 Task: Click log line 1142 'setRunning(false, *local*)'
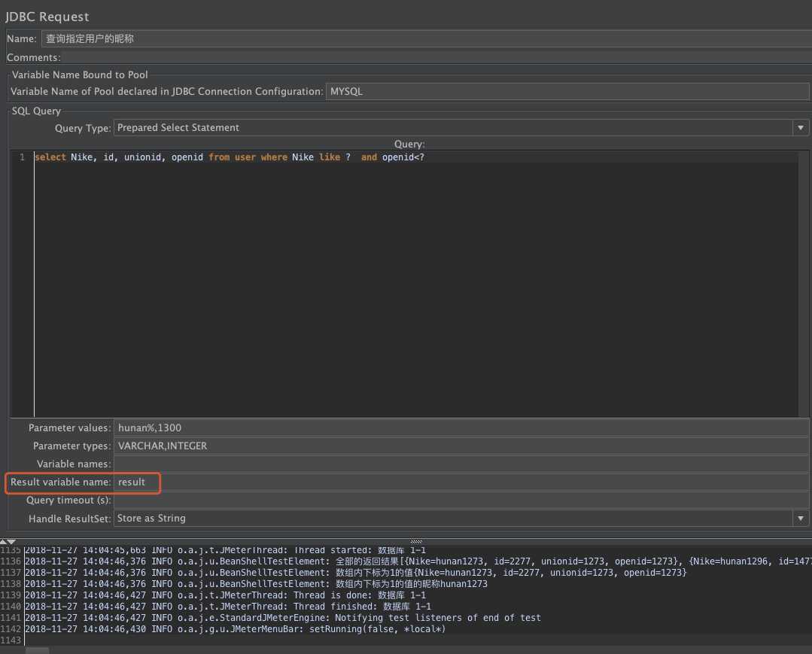pos(235,630)
